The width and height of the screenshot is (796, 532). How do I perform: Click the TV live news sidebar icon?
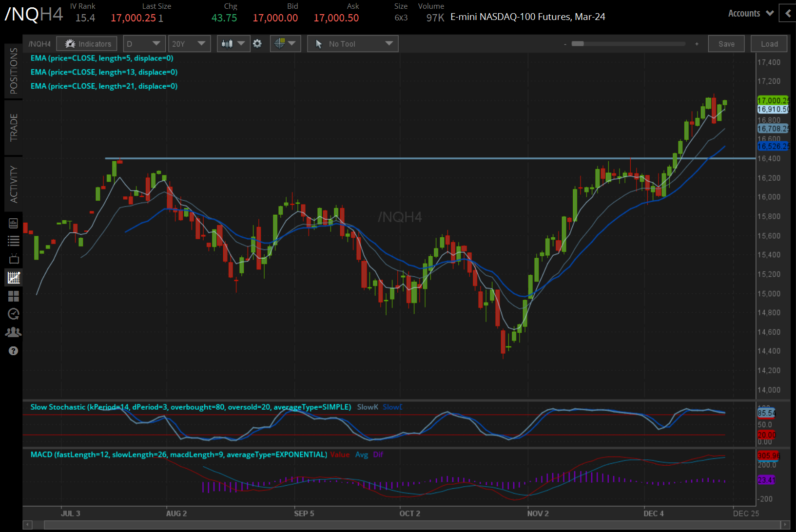pyautogui.click(x=14, y=259)
